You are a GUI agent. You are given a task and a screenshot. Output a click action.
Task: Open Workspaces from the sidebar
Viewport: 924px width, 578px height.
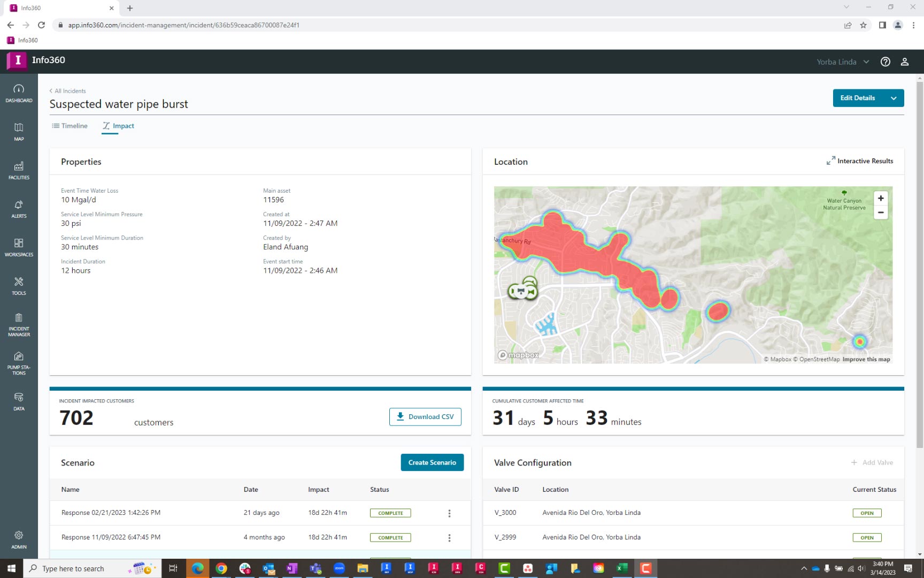coord(19,247)
